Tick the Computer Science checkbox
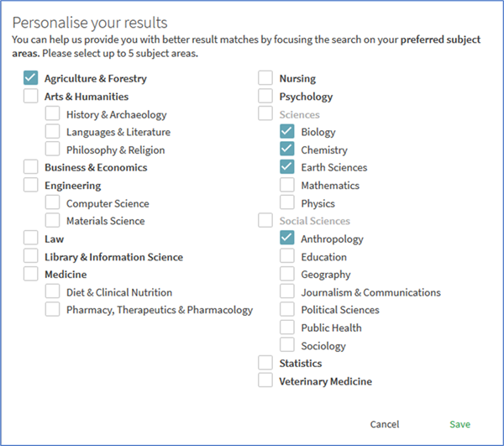 53,203
